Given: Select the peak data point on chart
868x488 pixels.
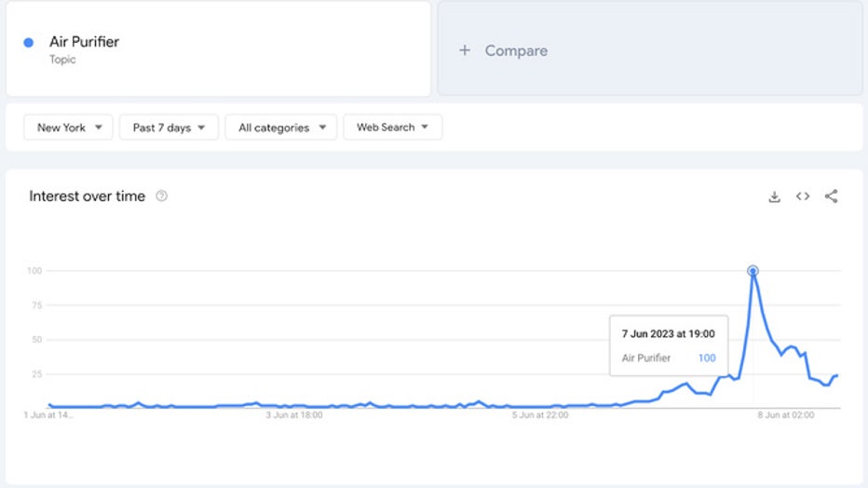Looking at the screenshot, I should click(753, 271).
